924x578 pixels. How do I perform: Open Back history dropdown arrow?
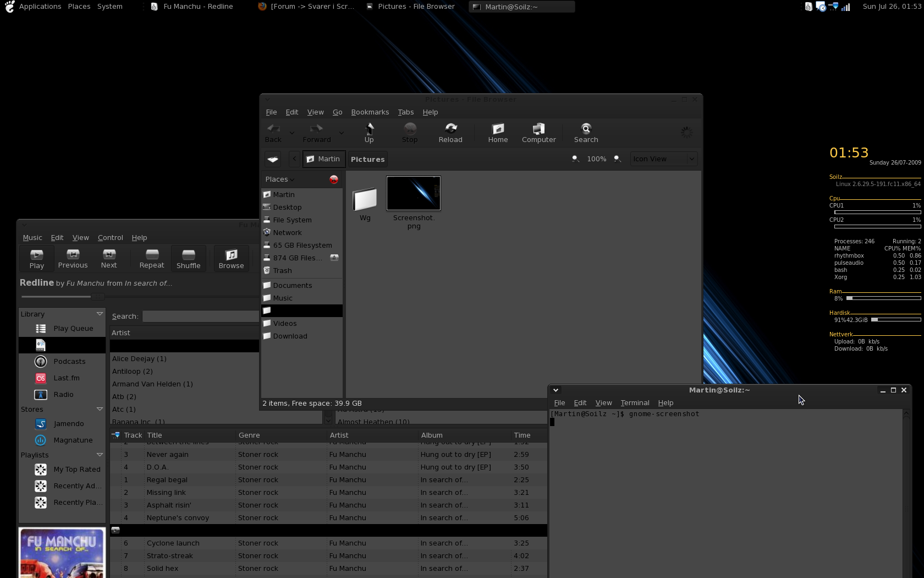(x=292, y=133)
